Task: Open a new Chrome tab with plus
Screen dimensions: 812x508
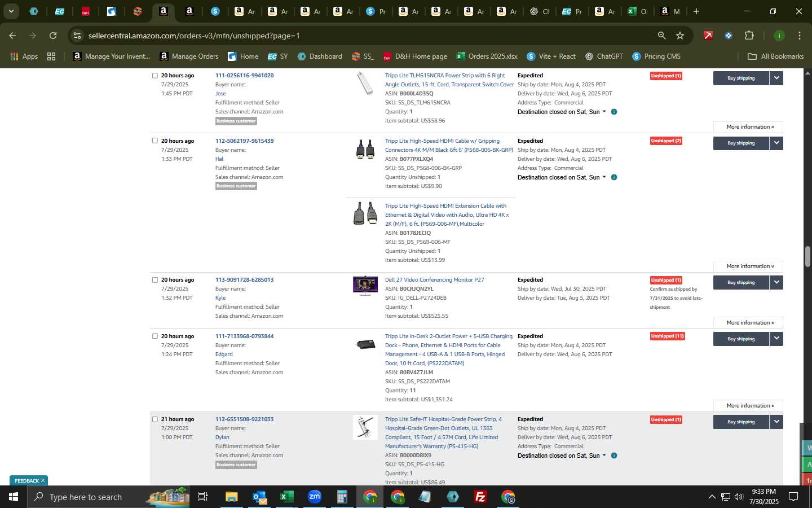Action: click(696, 11)
